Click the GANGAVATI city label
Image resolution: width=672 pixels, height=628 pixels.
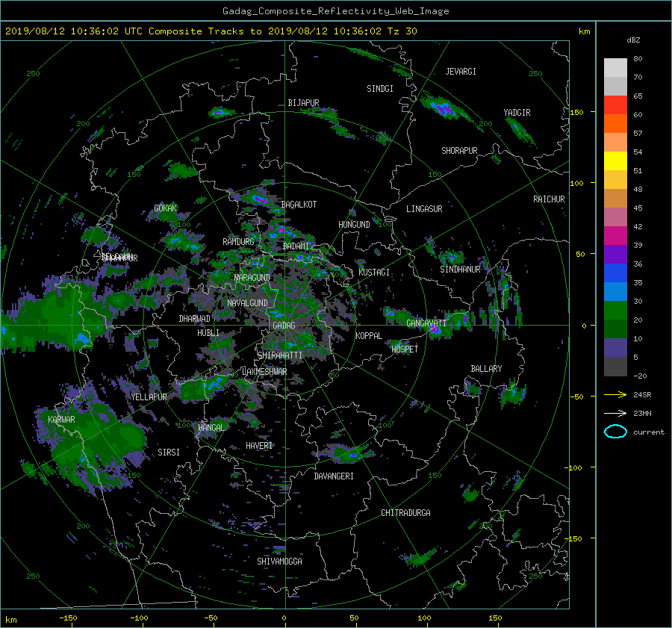click(x=426, y=323)
